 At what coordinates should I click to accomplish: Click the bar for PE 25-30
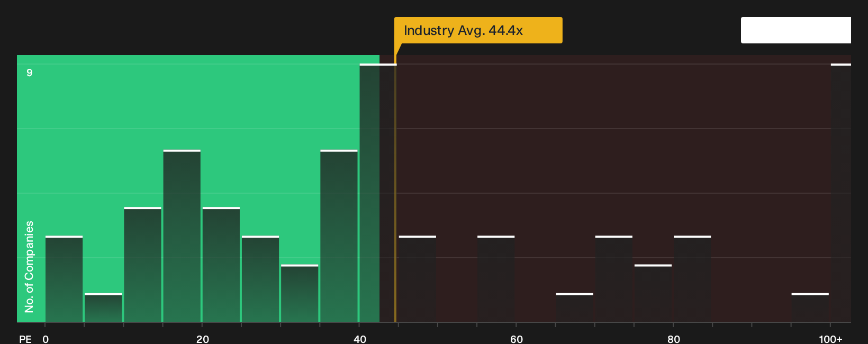coord(260,279)
